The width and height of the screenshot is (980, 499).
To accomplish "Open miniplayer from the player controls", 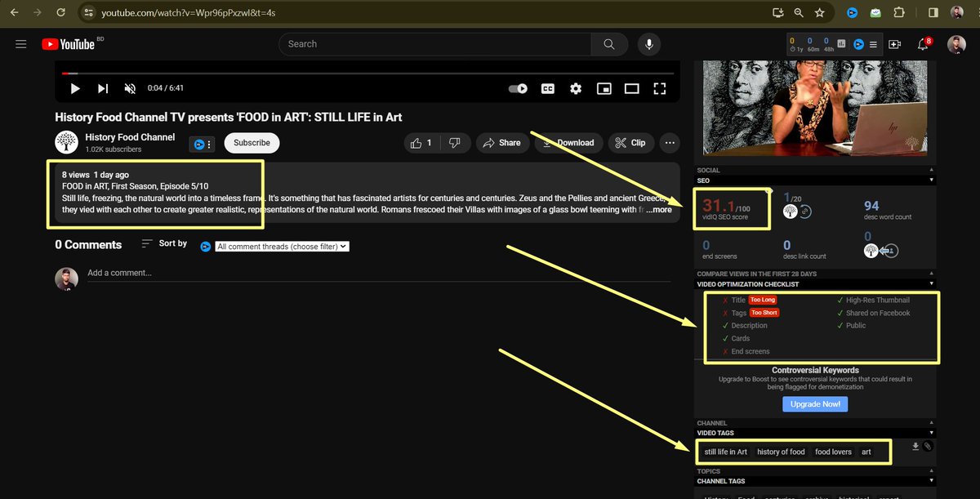I will pos(604,88).
